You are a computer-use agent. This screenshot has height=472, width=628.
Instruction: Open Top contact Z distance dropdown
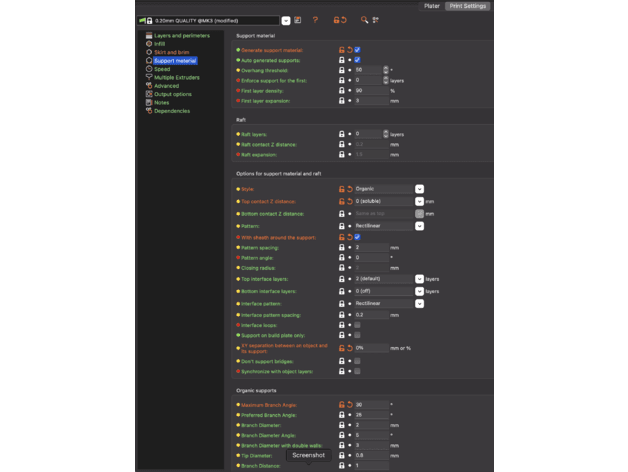pyautogui.click(x=419, y=201)
